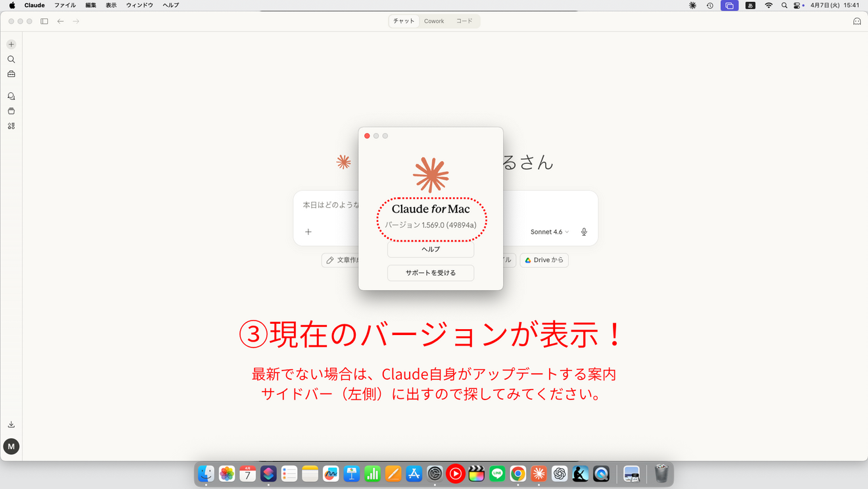The image size is (868, 489).
Task: Open Google Chrome from the Dock
Action: tap(518, 473)
